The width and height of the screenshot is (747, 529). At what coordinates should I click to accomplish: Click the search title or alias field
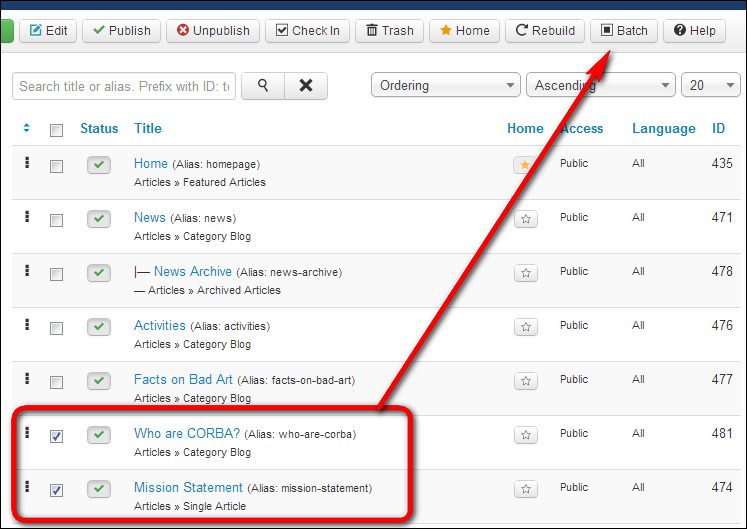point(124,86)
